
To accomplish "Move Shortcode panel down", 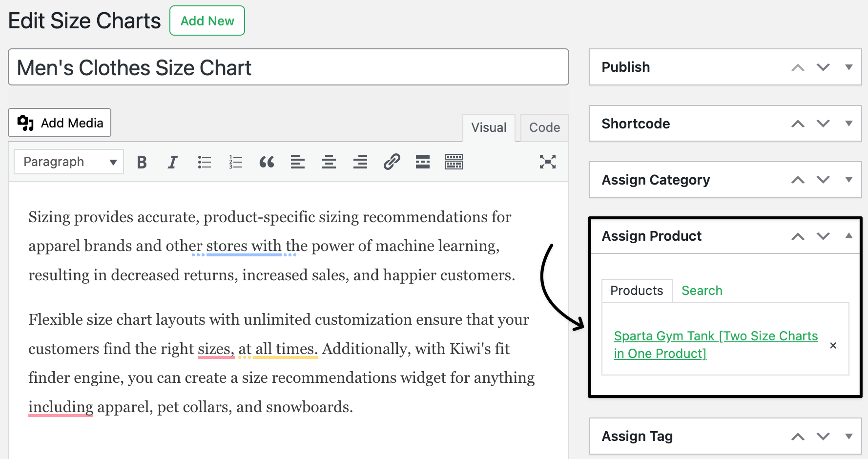I will 824,124.
